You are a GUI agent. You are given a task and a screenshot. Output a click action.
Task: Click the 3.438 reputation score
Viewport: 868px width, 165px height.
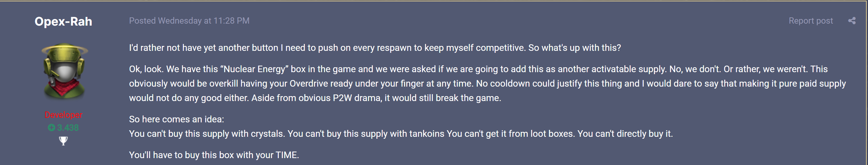[68, 128]
